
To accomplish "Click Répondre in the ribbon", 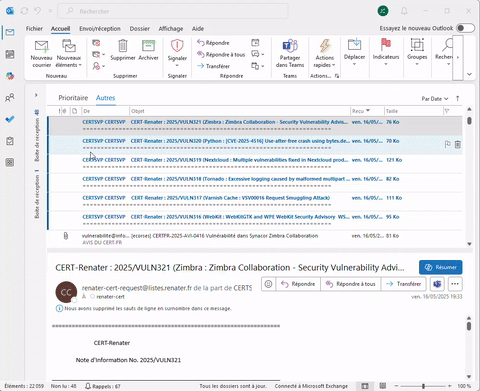I will [213, 43].
